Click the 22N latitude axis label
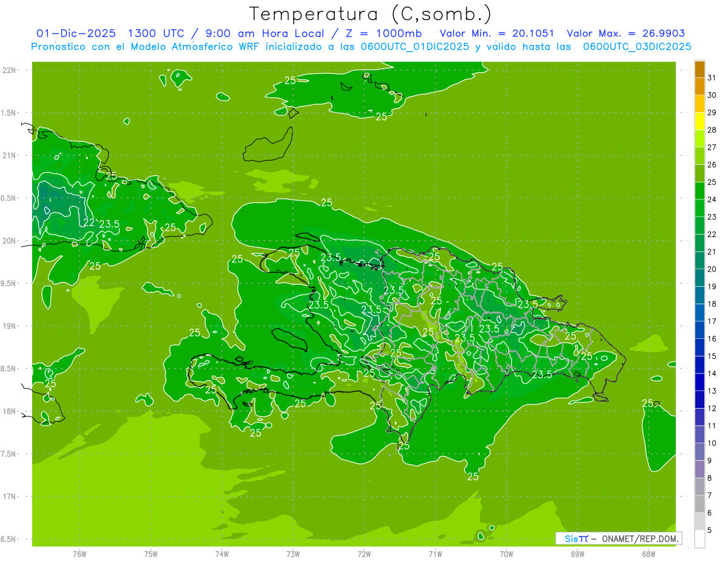Viewport: 728px width, 562px height. tap(10, 70)
